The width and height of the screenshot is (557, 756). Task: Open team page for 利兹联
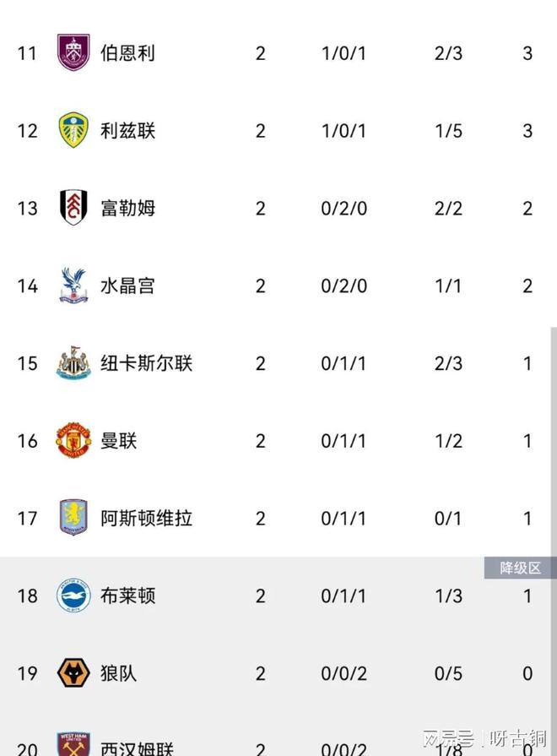click(x=127, y=131)
